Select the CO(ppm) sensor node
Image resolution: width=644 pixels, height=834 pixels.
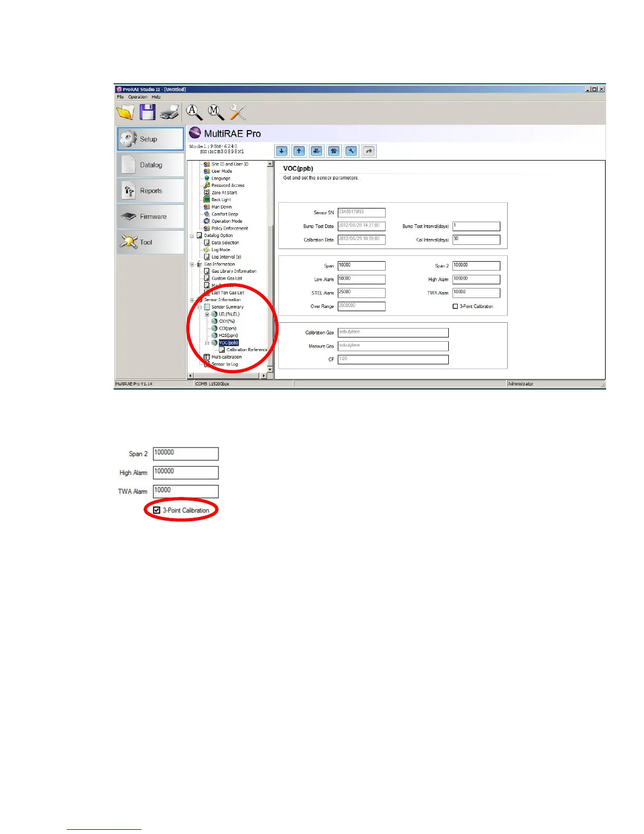227,329
